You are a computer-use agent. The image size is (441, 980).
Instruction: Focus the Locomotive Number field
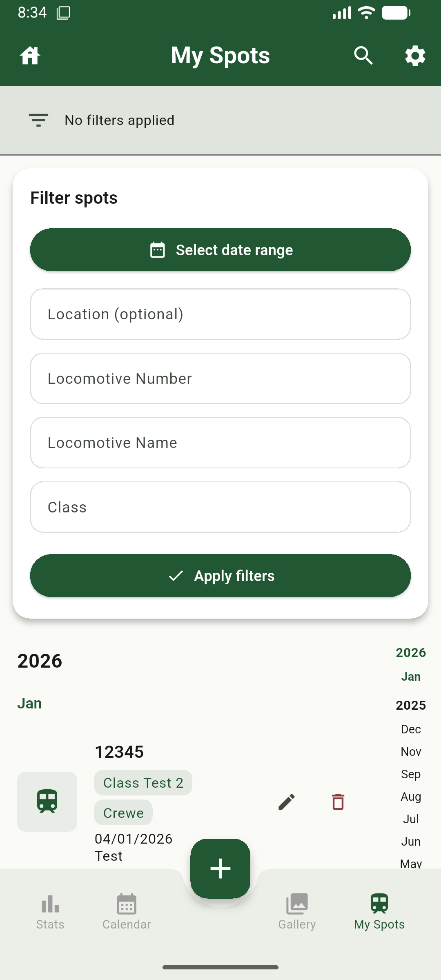220,379
